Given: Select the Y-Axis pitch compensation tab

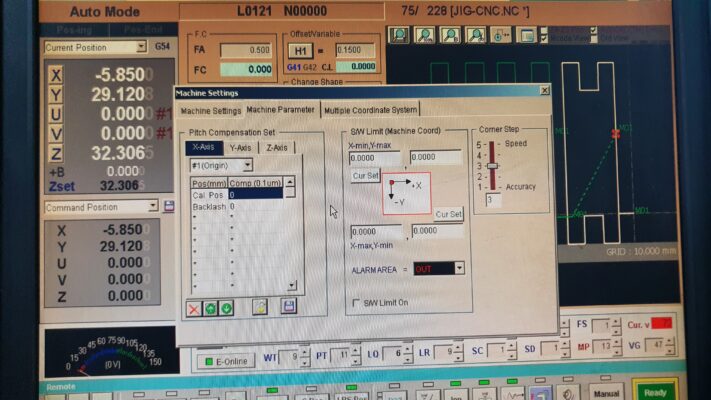Looking at the screenshot, I should (241, 147).
